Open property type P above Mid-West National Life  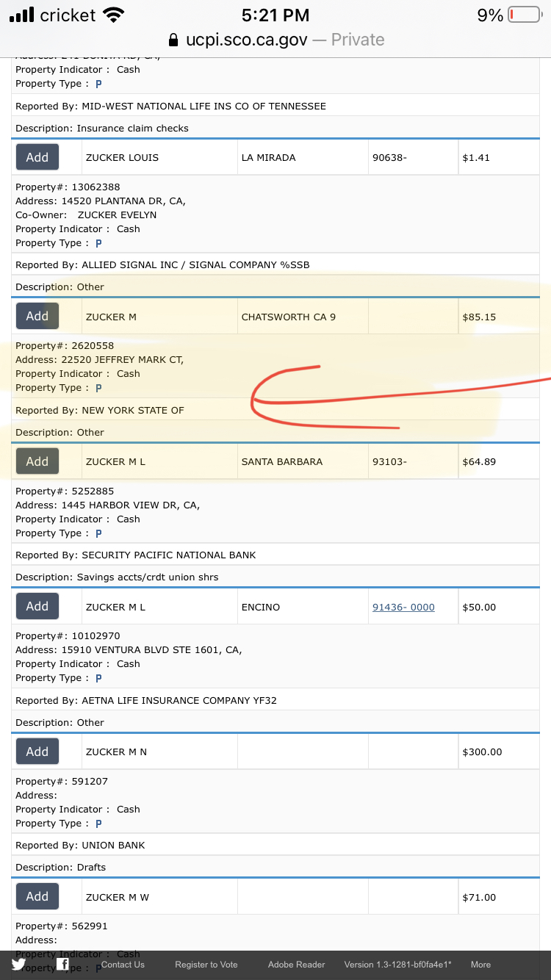pyautogui.click(x=98, y=84)
